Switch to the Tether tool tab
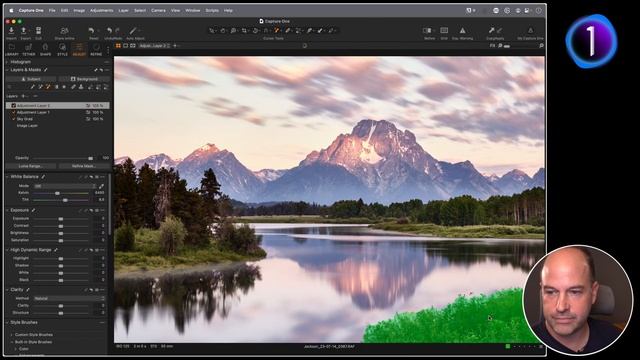Image resolution: width=640 pixels, height=360 pixels. 29,49
